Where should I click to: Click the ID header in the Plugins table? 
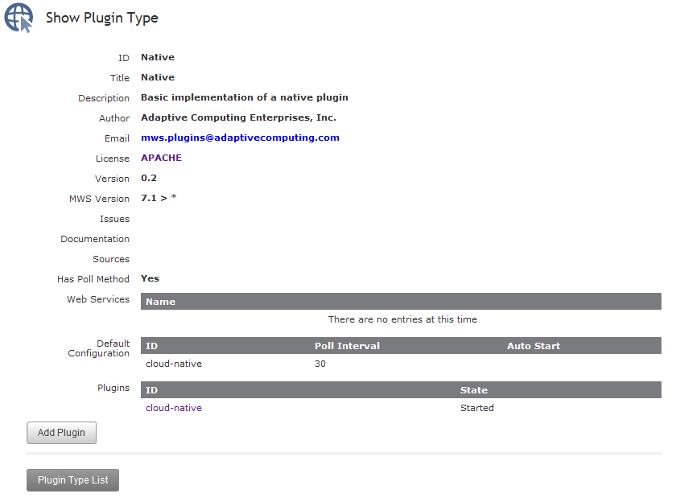[x=152, y=390]
